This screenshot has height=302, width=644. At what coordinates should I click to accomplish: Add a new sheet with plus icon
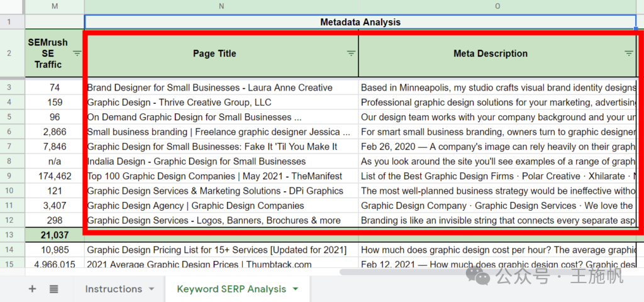[x=32, y=289]
